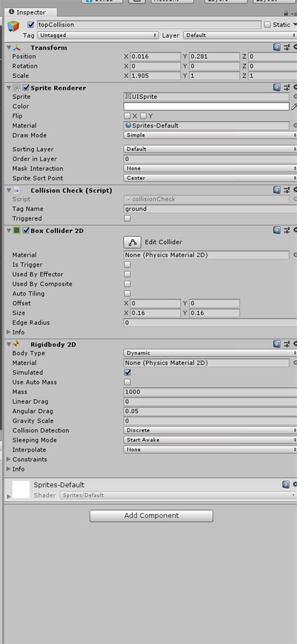The height and width of the screenshot is (644, 297).
Task: Uncheck the Simulated checkbox
Action: 127,373
